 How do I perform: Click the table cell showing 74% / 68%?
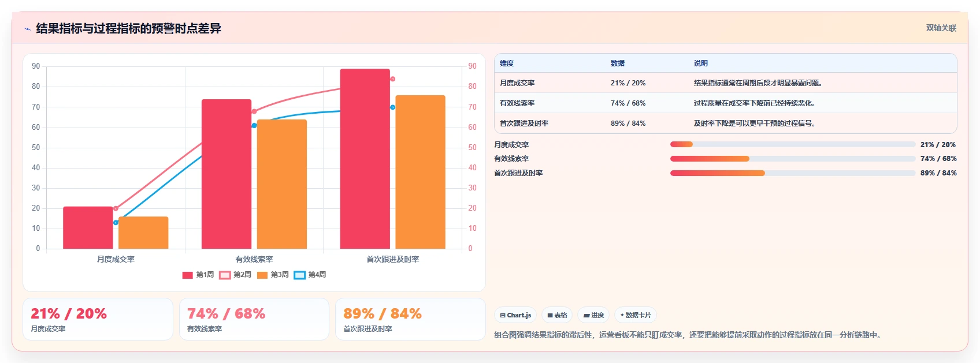pos(628,103)
